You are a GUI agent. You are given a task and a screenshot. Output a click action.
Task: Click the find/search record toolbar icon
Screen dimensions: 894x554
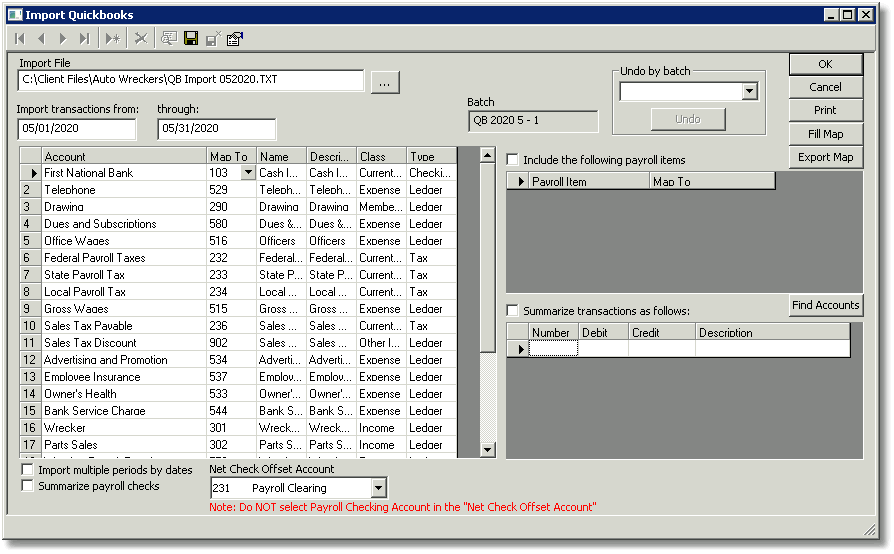(169, 38)
